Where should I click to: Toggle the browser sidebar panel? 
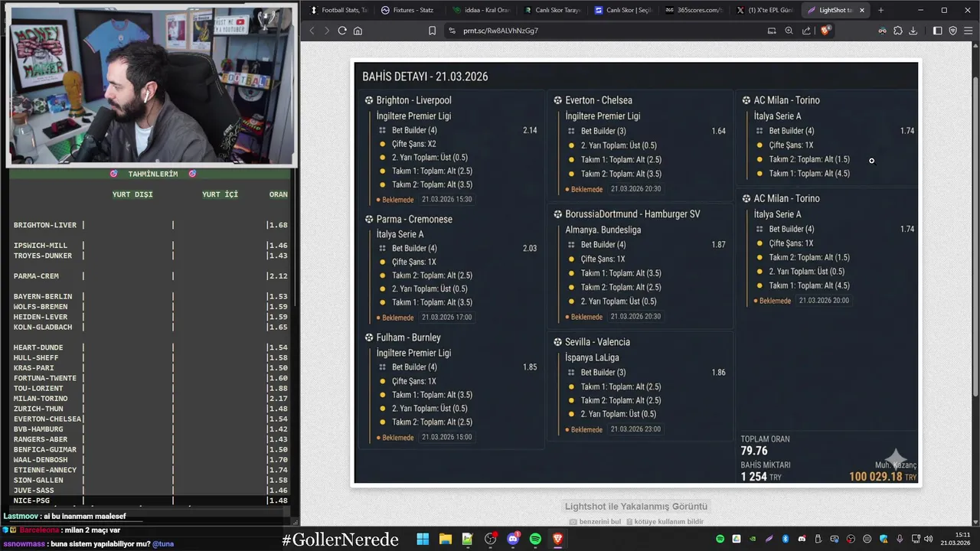point(938,31)
